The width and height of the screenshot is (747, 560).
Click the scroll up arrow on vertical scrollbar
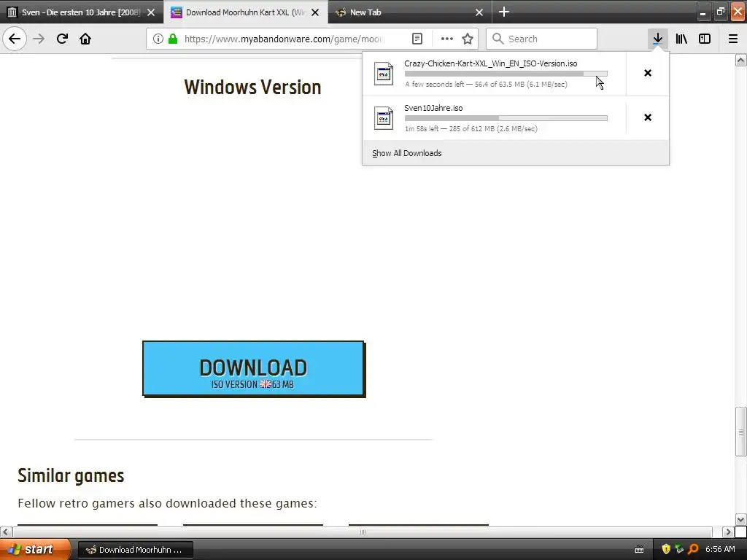pyautogui.click(x=741, y=61)
